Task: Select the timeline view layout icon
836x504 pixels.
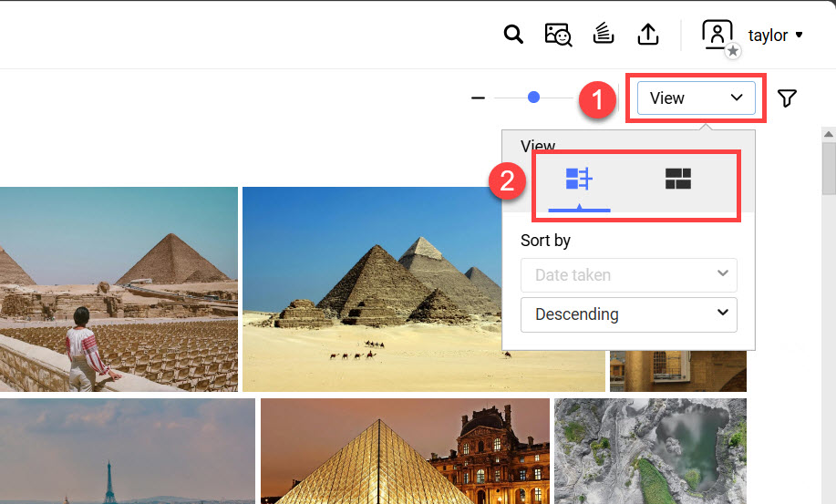Action: point(579,179)
